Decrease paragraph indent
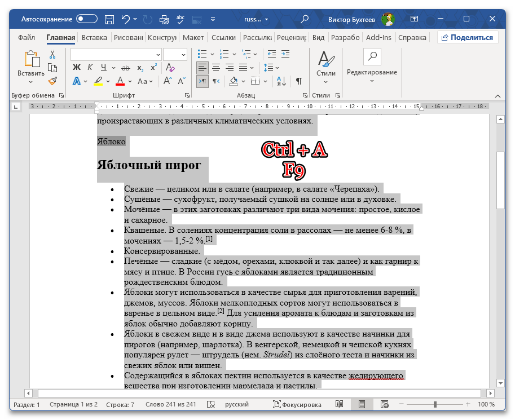 point(272,54)
